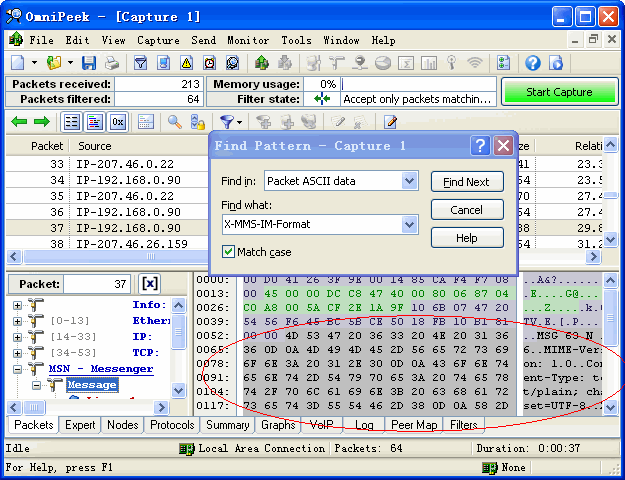This screenshot has height=480, width=625.
Task: Switch to the Peer Map tab
Action: pyautogui.click(x=413, y=425)
